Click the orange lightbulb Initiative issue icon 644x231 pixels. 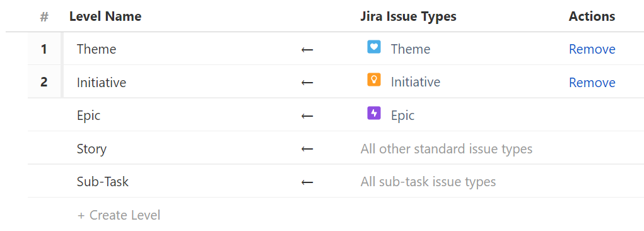(x=374, y=80)
